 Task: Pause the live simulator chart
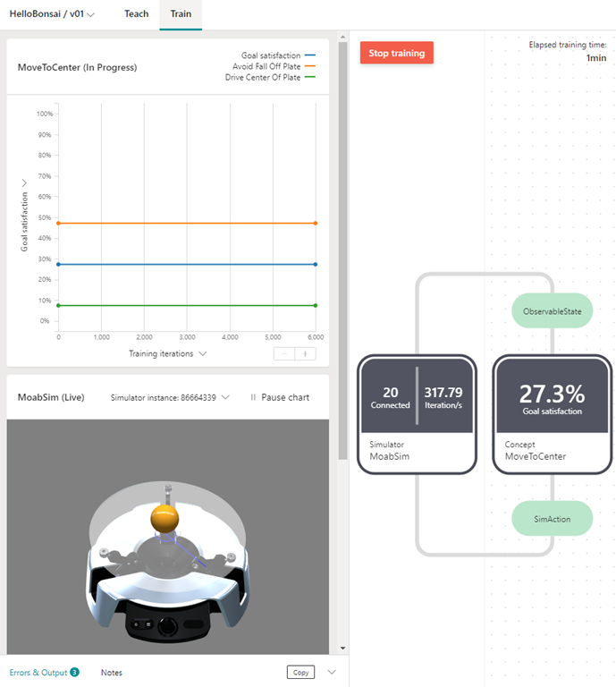click(279, 397)
